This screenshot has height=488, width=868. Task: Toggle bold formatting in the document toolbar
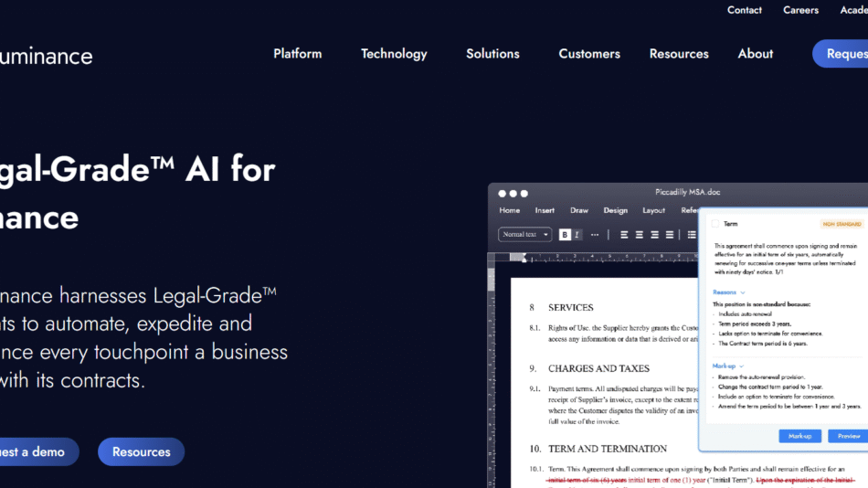point(565,235)
